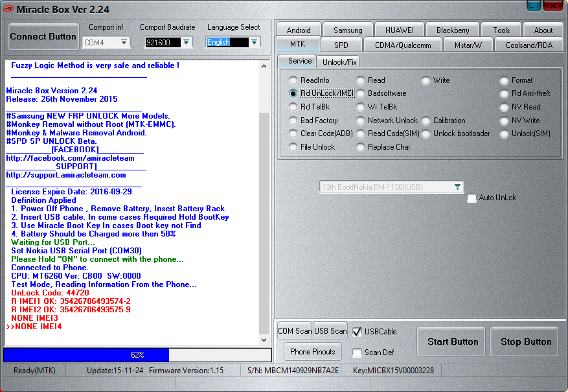Click the log scrollbar up arrow
568x392 pixels.
(264, 66)
